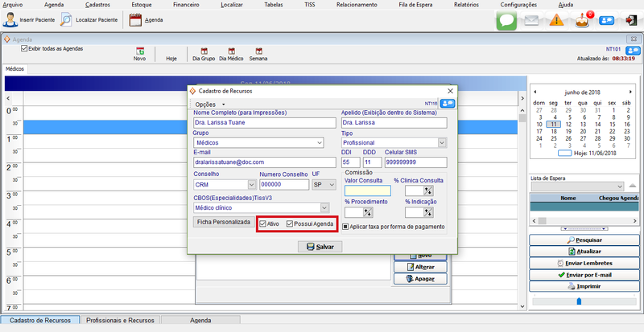644x332 pixels.
Task: Open Localizar Paciente search tool
Action: coord(66,19)
